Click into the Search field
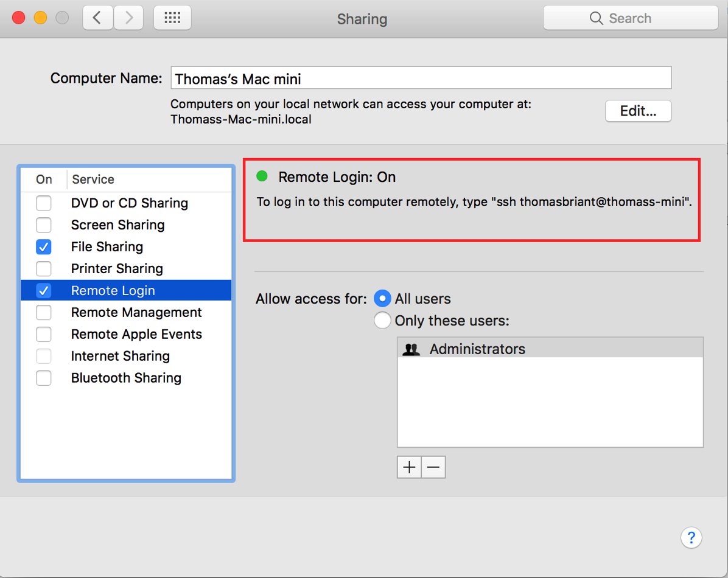The width and height of the screenshot is (728, 578). pyautogui.click(x=631, y=18)
